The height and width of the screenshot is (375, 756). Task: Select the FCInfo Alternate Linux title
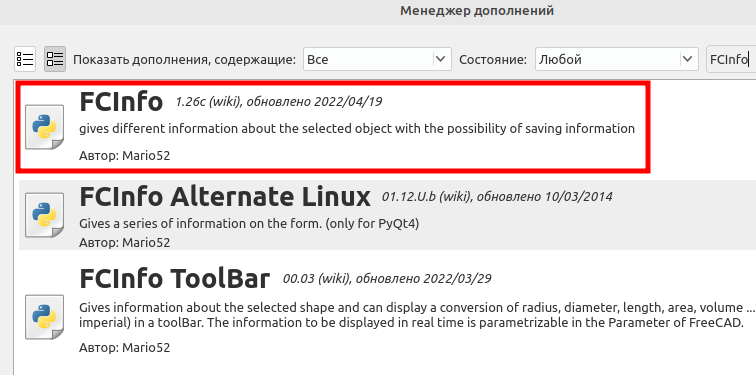(x=225, y=196)
